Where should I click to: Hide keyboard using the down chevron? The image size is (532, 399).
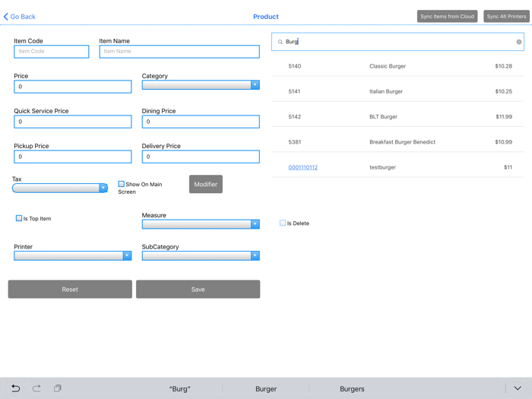click(x=518, y=388)
